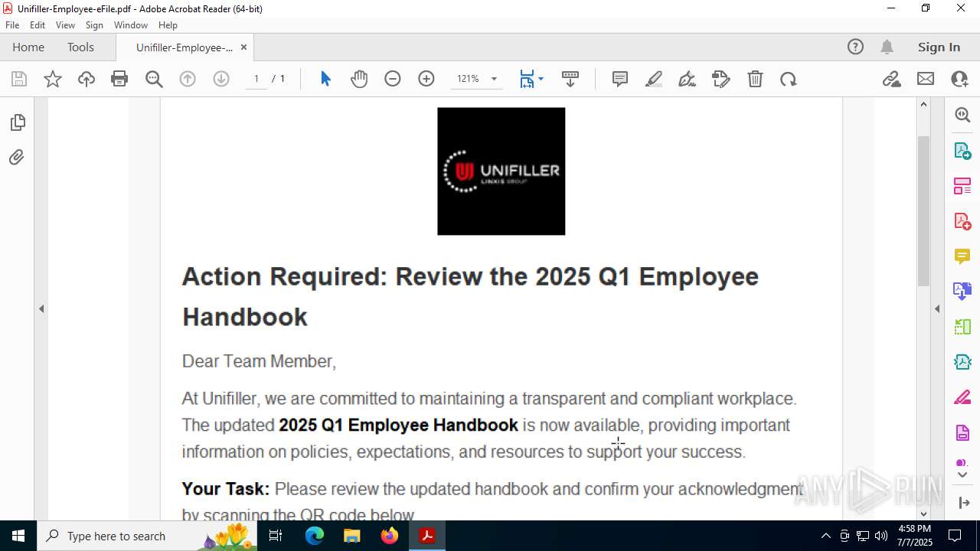Expand the left navigation pane

click(41, 309)
